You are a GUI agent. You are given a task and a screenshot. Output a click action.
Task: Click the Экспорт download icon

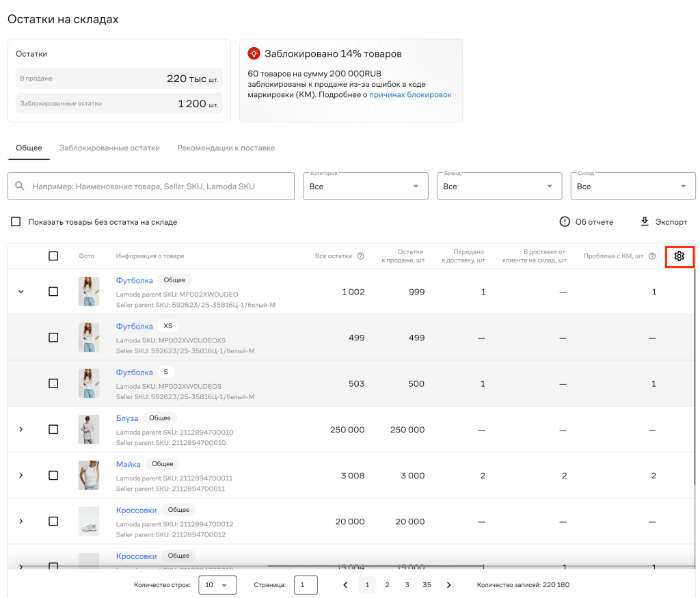click(x=644, y=221)
